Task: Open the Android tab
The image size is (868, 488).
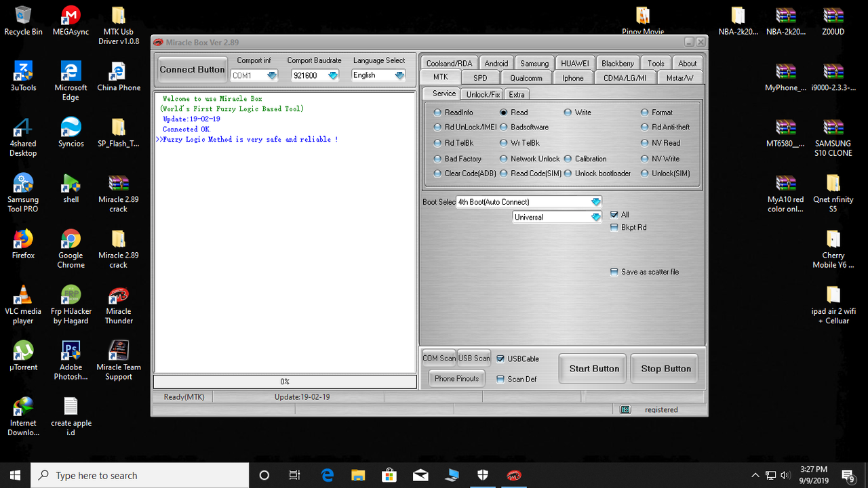Action: tap(496, 63)
